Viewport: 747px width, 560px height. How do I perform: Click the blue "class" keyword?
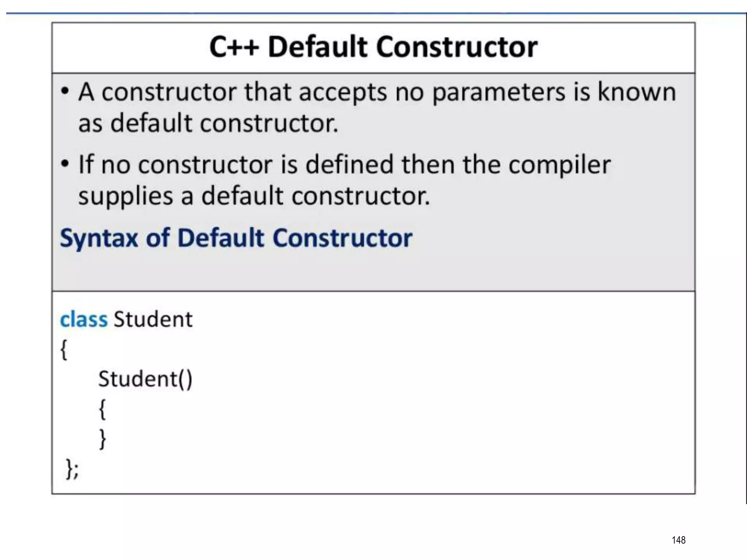[84, 319]
